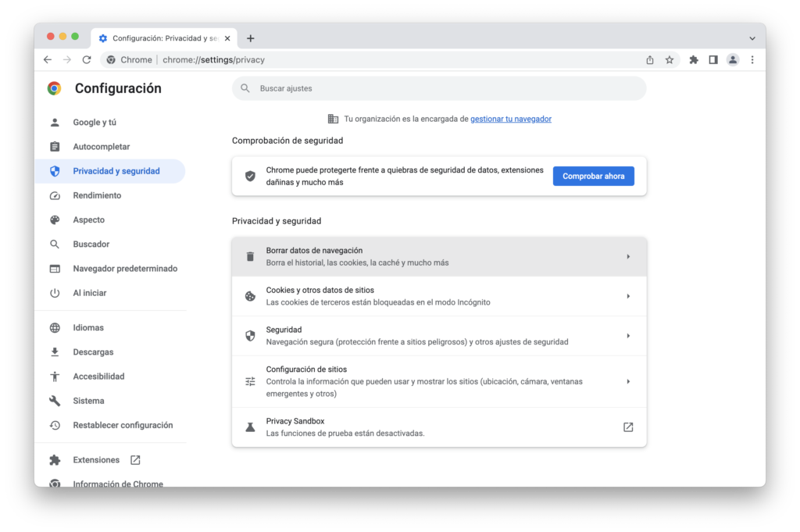The height and width of the screenshot is (532, 800).
Task: Open the Extensions puzzle icon
Action: [x=694, y=59]
